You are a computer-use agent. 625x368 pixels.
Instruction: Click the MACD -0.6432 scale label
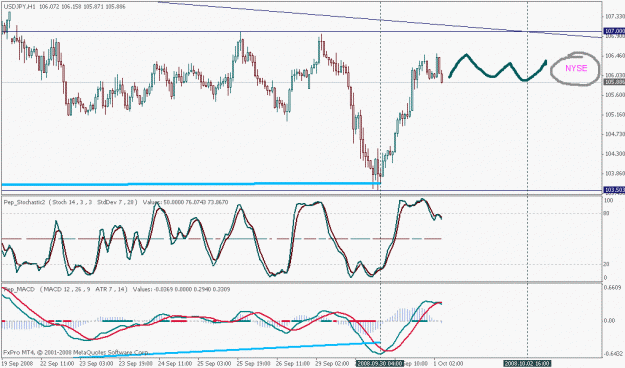(x=613, y=354)
